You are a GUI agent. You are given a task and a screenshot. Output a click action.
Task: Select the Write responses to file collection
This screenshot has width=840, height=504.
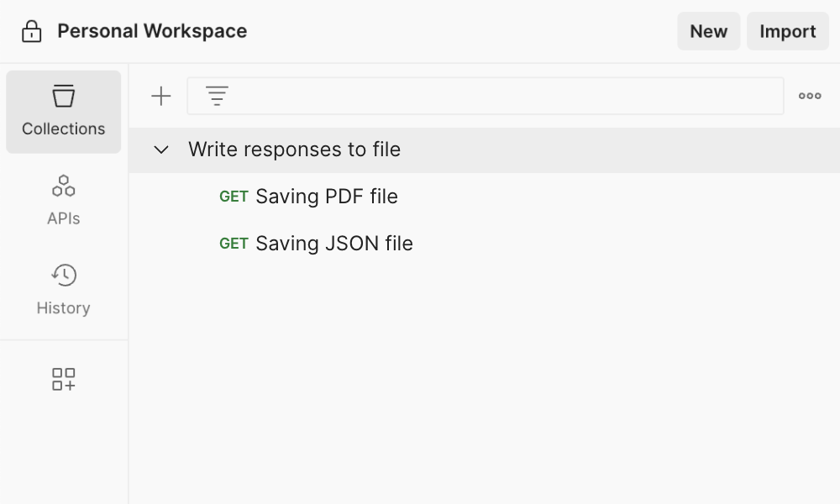[296, 149]
